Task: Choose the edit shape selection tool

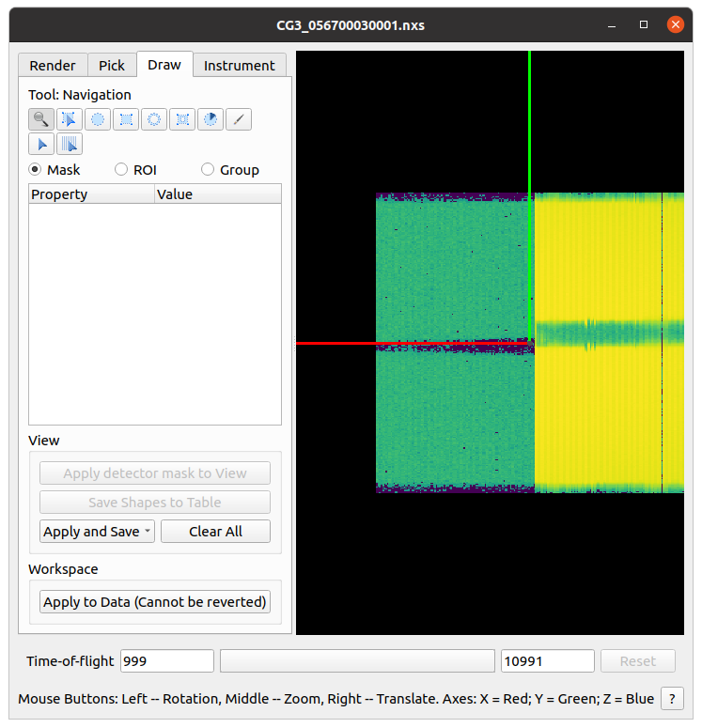Action: 70,119
